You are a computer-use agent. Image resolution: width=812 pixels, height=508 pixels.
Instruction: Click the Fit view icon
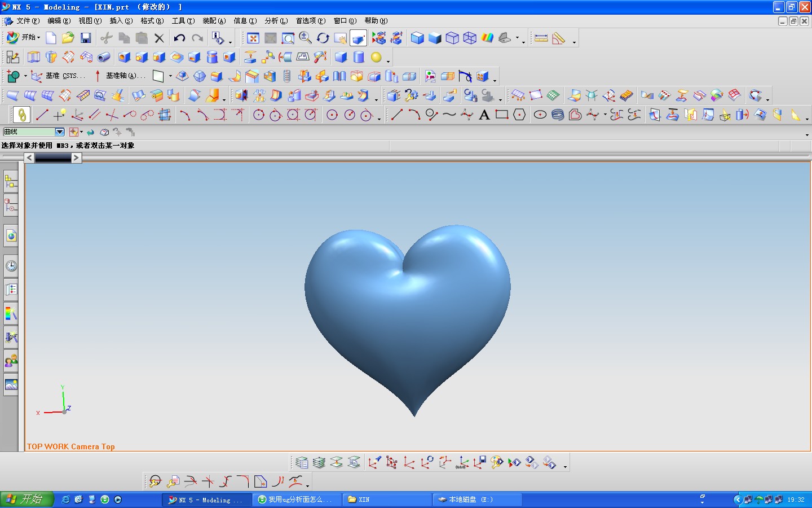click(253, 38)
